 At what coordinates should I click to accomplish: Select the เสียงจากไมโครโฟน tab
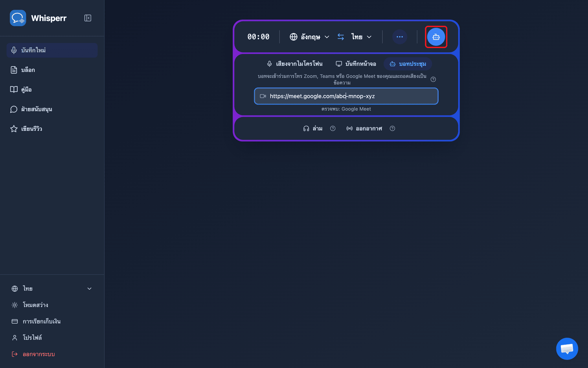pyautogui.click(x=295, y=64)
